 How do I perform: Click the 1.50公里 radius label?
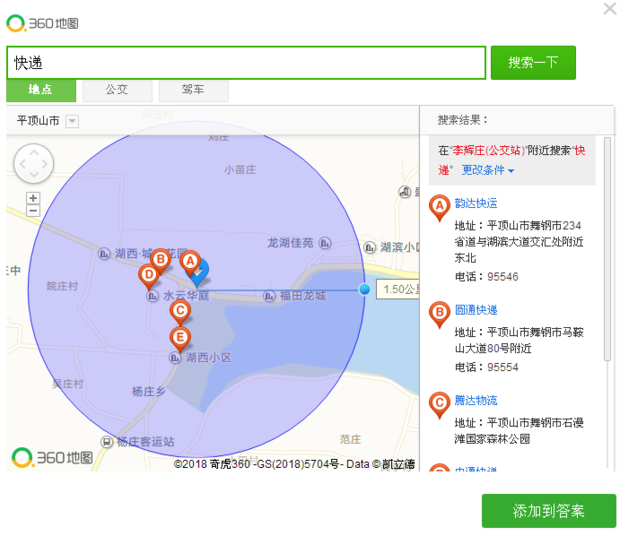pos(398,289)
